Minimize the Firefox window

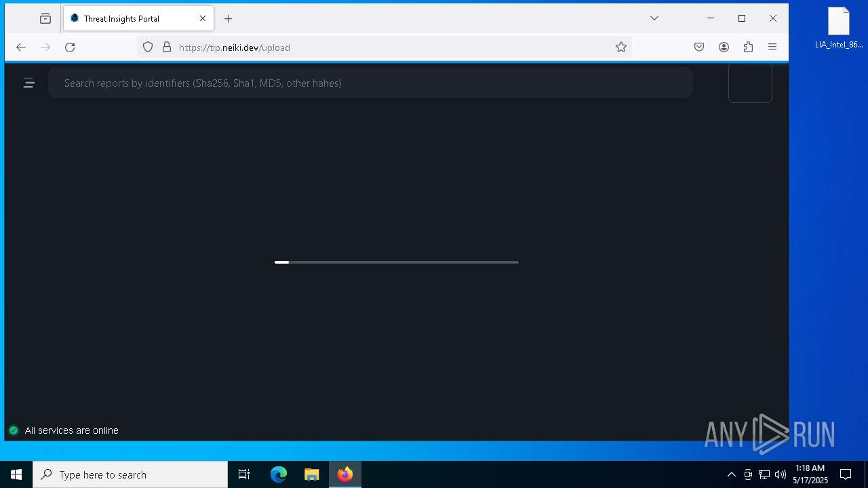point(711,18)
